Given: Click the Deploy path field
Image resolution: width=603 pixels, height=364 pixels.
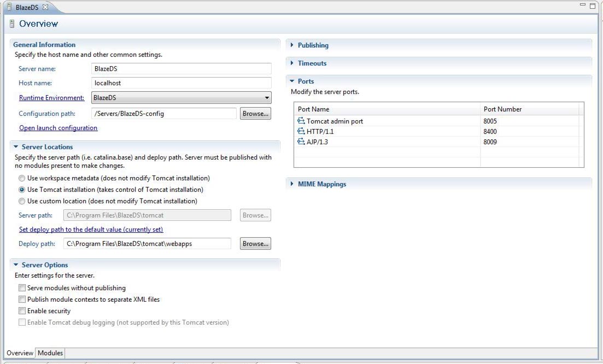Looking at the screenshot, I should tap(147, 243).
